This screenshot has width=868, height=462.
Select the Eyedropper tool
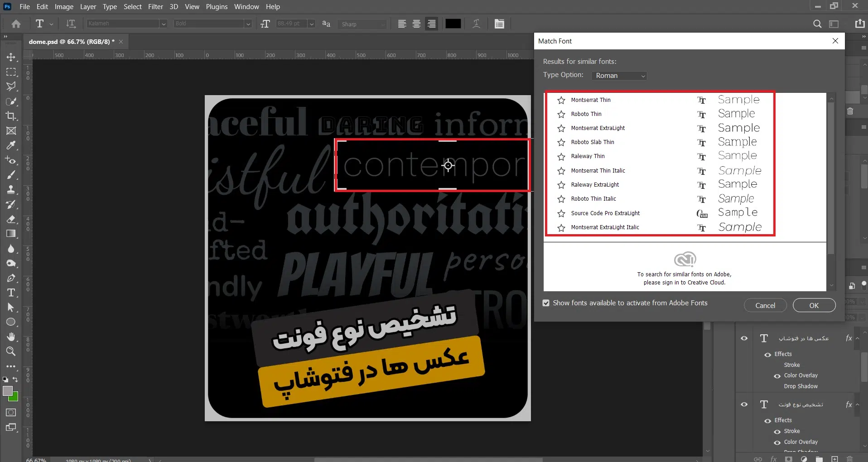[x=11, y=145]
